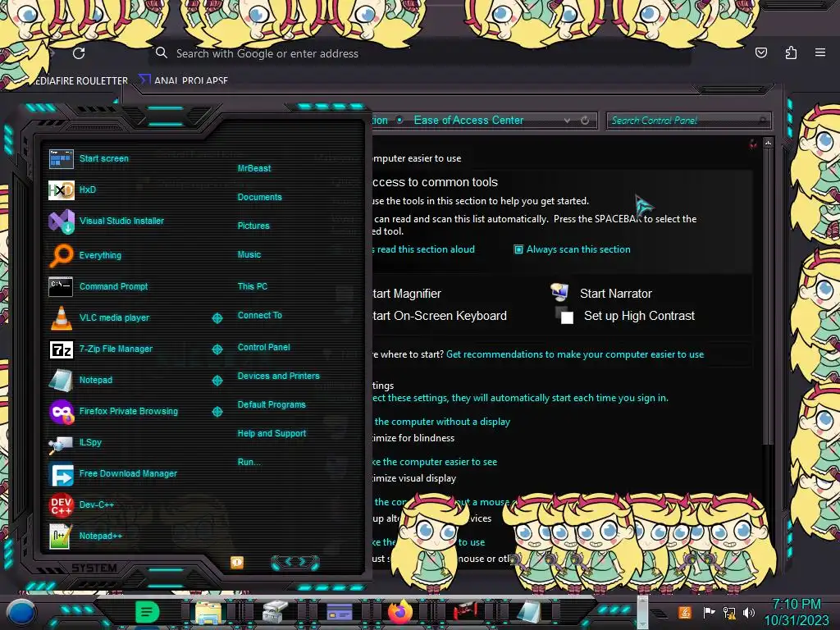Screen dimensions: 840x630
Task: Open MrBeast user folder
Action: [x=254, y=168]
